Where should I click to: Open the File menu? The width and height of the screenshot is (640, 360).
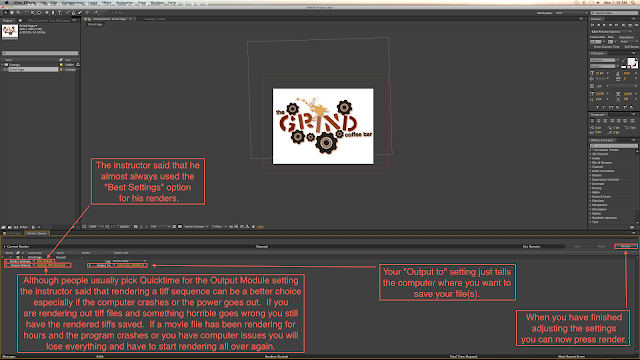click(x=43, y=2)
